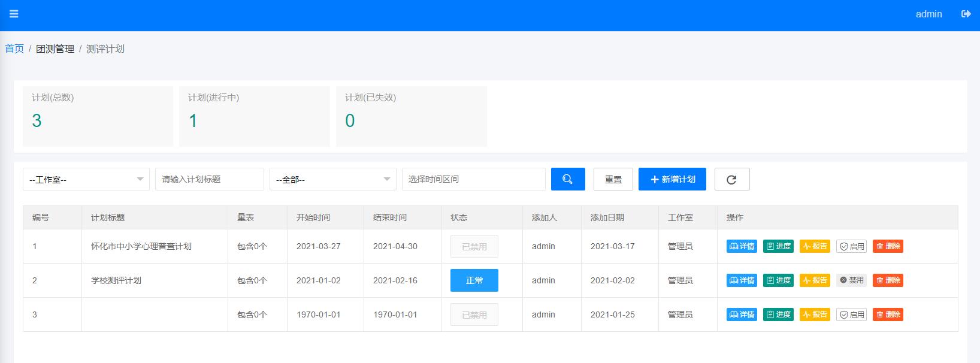Image resolution: width=980 pixels, height=363 pixels.
Task: Click 已禁用 status of row 1
Action: (474, 246)
